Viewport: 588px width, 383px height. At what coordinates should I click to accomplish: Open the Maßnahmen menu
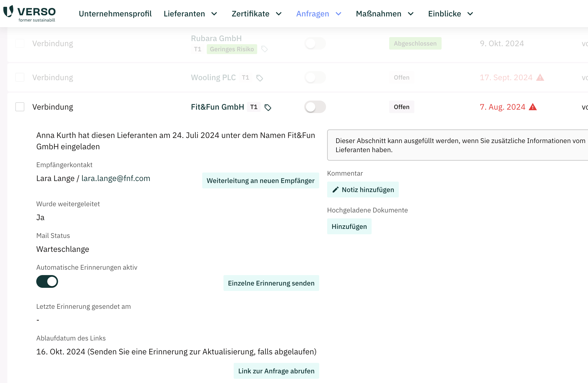[379, 14]
